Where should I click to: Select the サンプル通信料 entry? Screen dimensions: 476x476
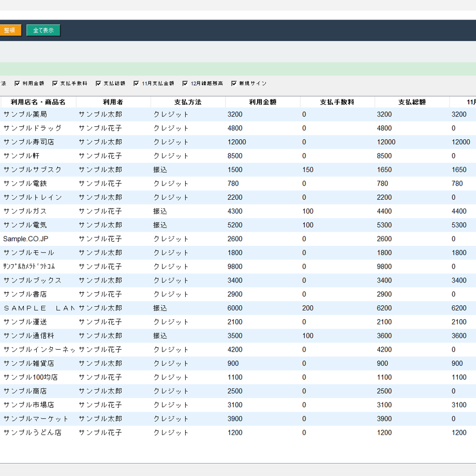pos(29,336)
